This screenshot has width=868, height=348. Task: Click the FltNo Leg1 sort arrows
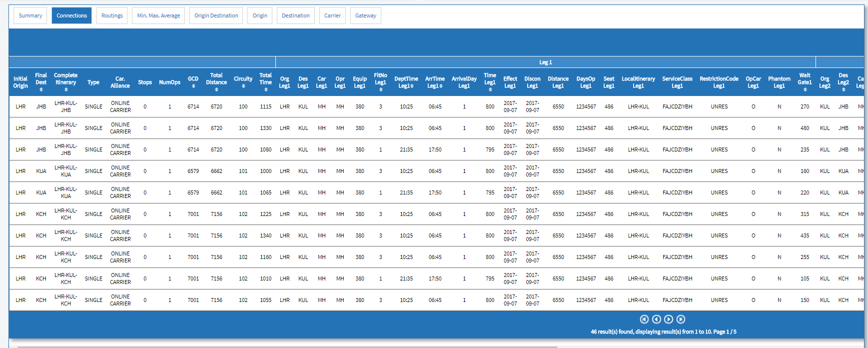click(381, 89)
